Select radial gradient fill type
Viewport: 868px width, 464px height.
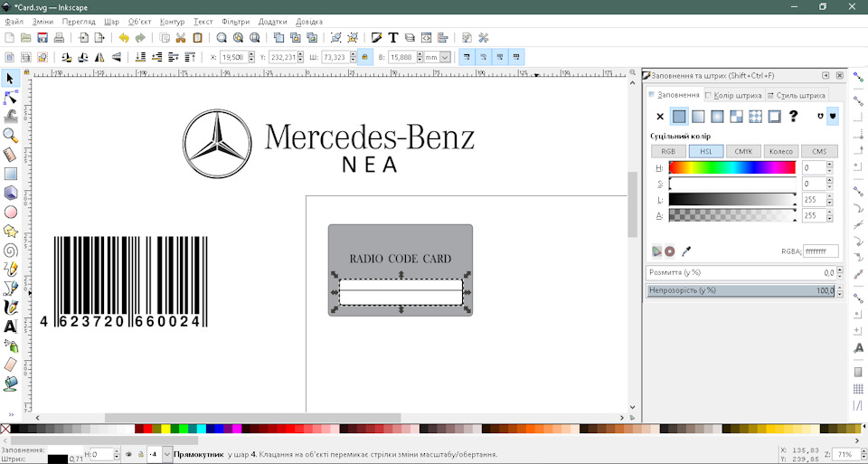click(x=717, y=117)
